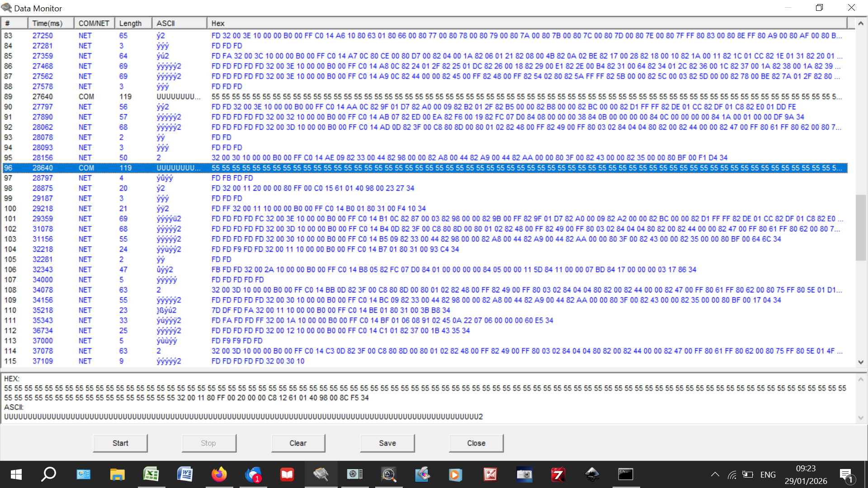The height and width of the screenshot is (488, 868).
Task: Sort by the Time(ms) column header
Action: coord(47,23)
